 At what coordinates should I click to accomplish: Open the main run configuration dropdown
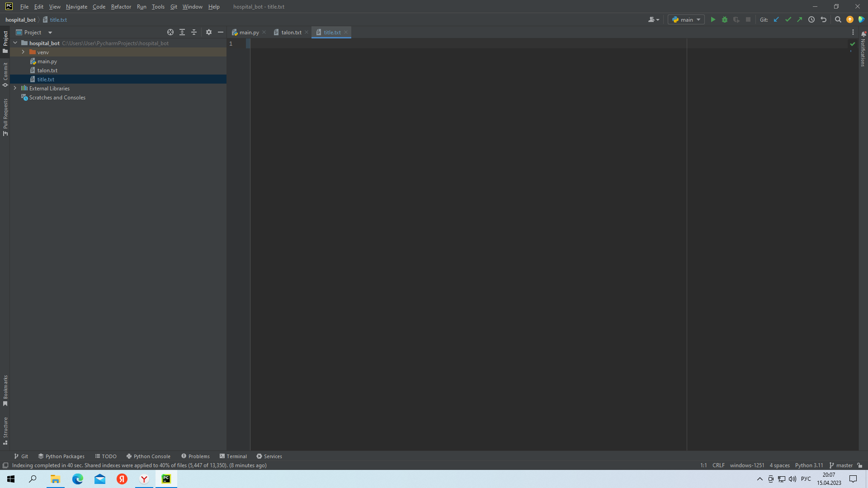coord(686,19)
